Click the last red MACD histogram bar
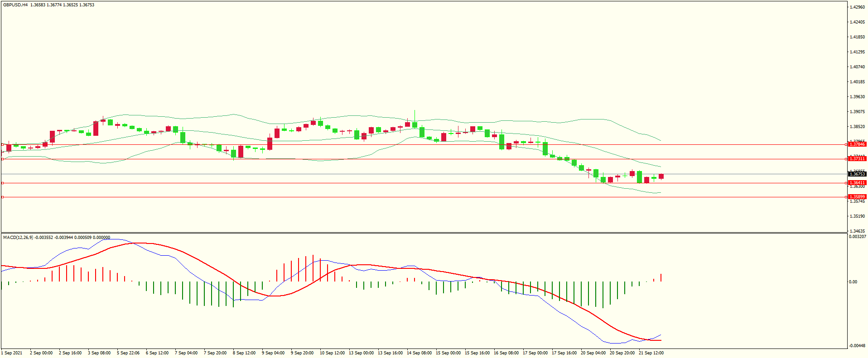The width and height of the screenshot is (868, 358). (661, 277)
